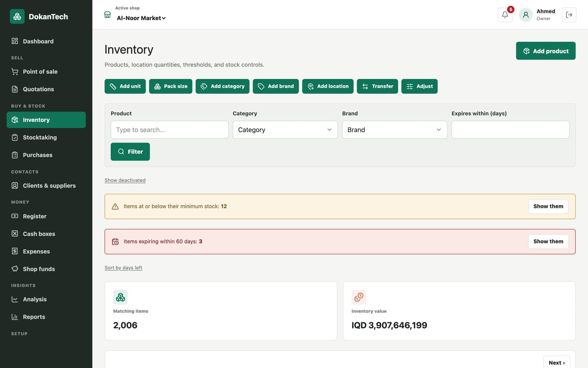This screenshot has height=368, width=588.
Task: Open the Category filter dropdown
Action: click(285, 130)
